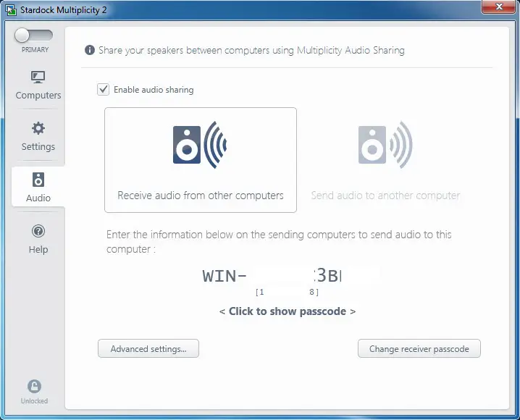The height and width of the screenshot is (420, 520).
Task: Click to show passcode
Action: (x=288, y=311)
